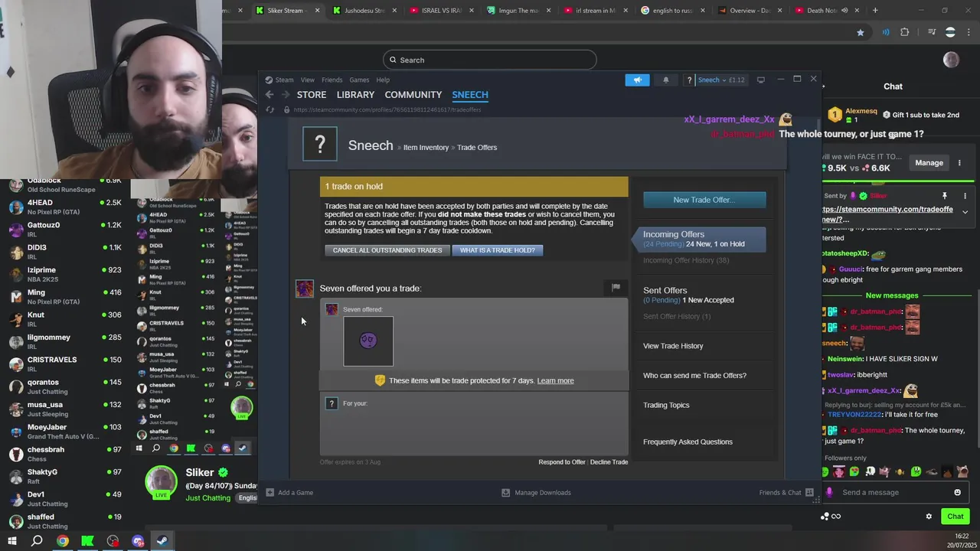Image resolution: width=980 pixels, height=551 pixels.
Task: Click Respond to Offer link
Action: (x=561, y=461)
